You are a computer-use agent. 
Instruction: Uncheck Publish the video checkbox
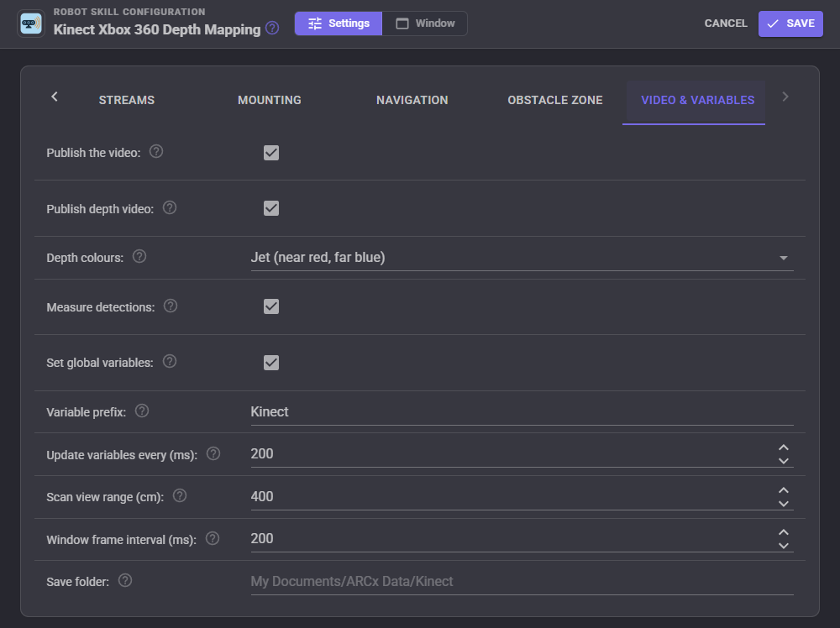[x=271, y=153]
